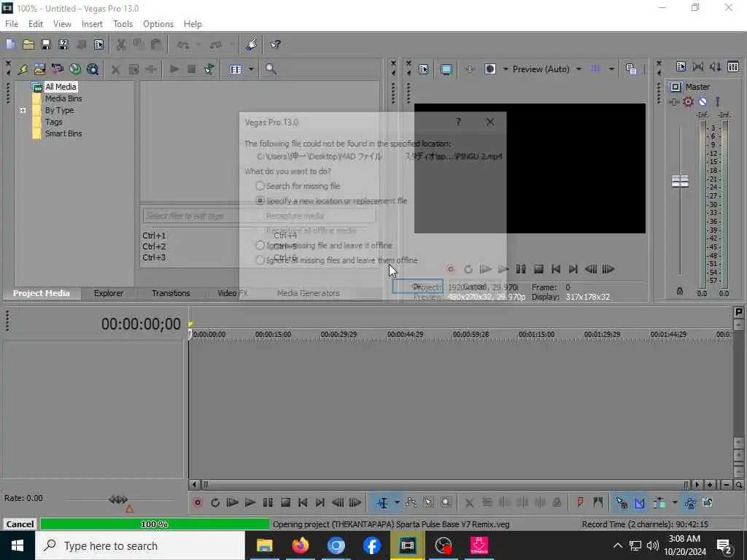The height and width of the screenshot is (560, 747).
Task: Click the Insert Marker icon in timeline toolbar
Action: [580, 502]
